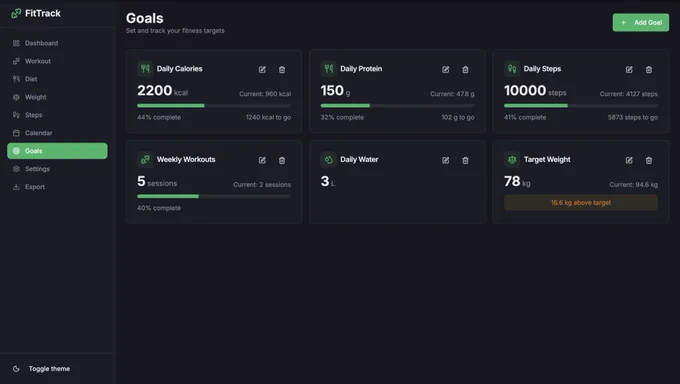This screenshot has height=384, width=680.
Task: Click the '40% complete' label
Action: [x=159, y=208]
